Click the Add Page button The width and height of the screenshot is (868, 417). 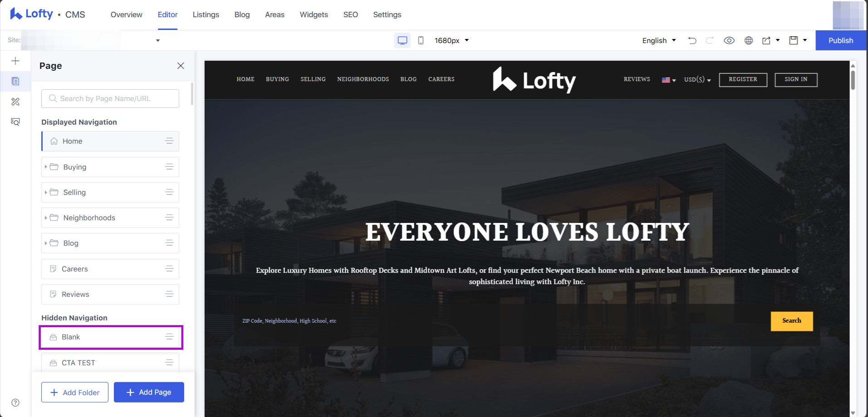pos(149,392)
